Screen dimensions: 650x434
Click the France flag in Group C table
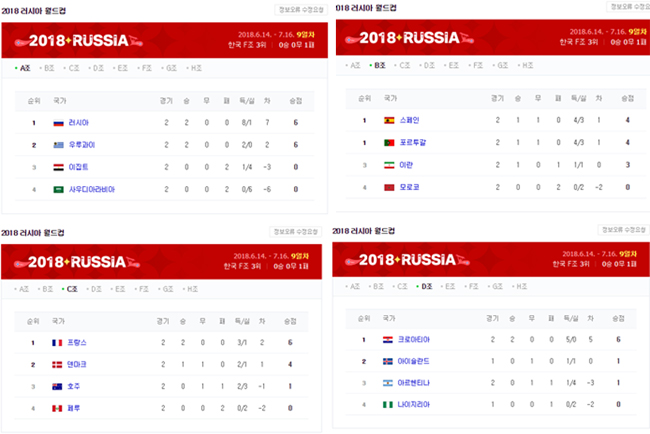57,343
